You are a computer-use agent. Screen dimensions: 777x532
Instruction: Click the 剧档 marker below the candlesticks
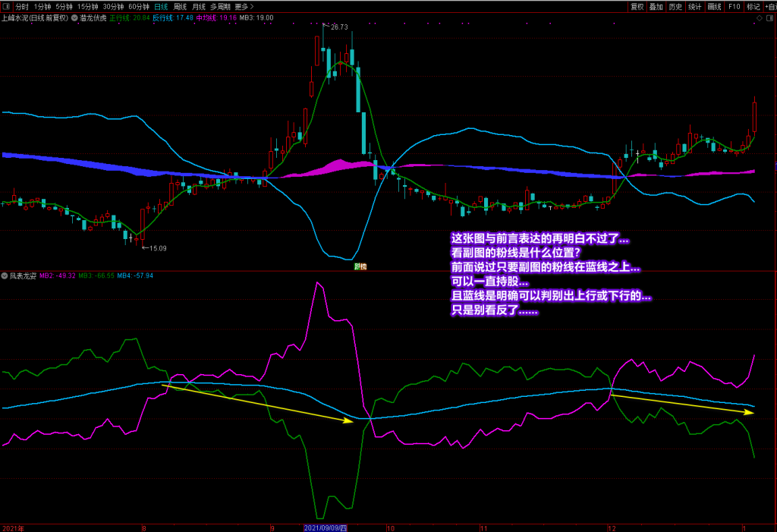360,266
